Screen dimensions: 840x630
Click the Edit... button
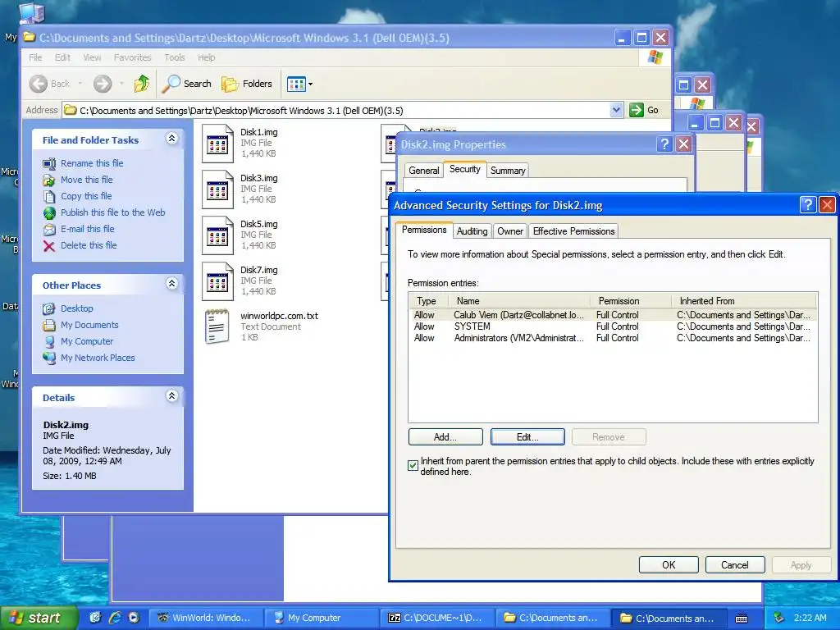tap(527, 437)
